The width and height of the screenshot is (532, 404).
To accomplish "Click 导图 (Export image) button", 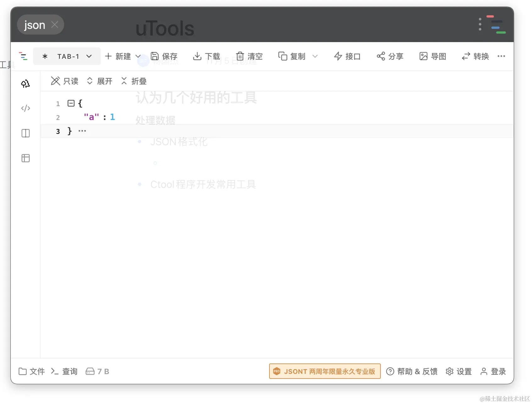I will (x=433, y=56).
